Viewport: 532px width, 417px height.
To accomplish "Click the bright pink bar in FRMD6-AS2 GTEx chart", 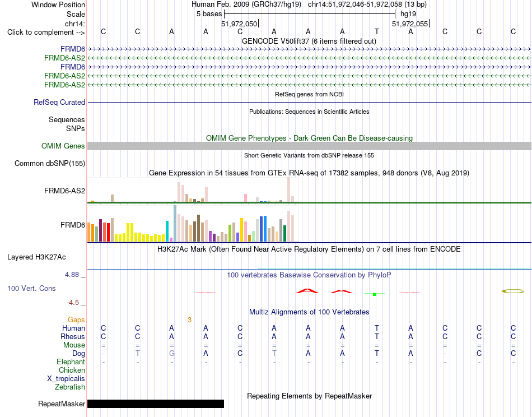I will [x=246, y=198].
